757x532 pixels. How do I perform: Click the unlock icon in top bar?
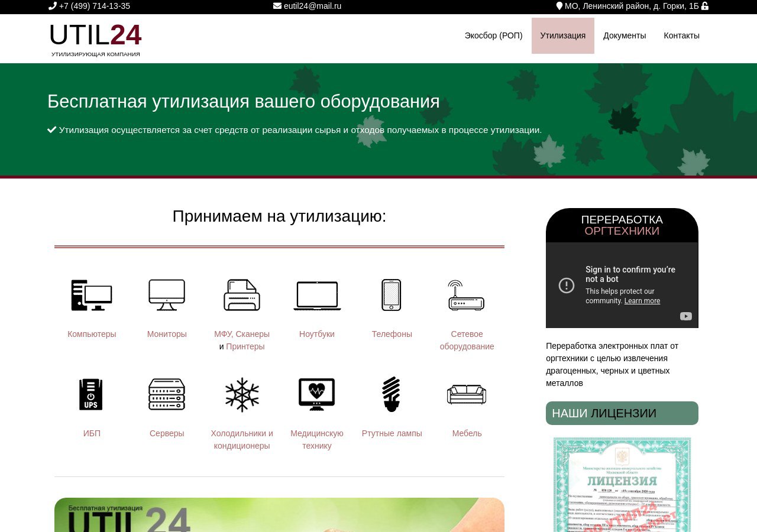click(705, 6)
